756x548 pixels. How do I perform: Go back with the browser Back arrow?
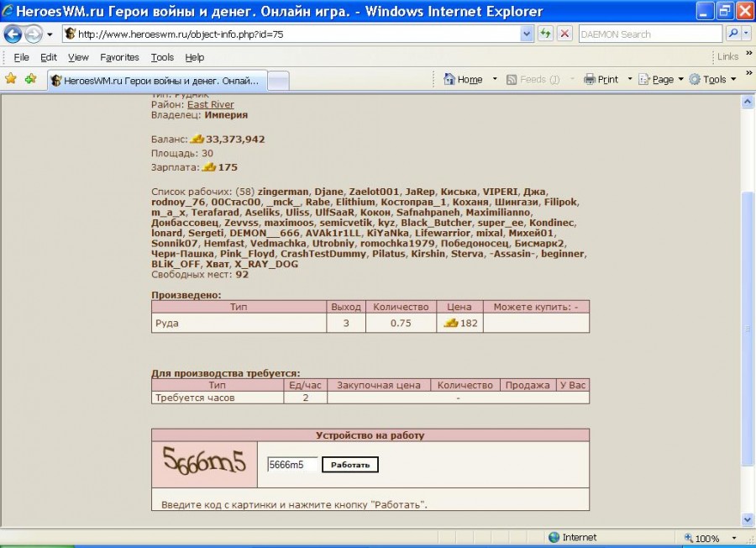click(13, 34)
